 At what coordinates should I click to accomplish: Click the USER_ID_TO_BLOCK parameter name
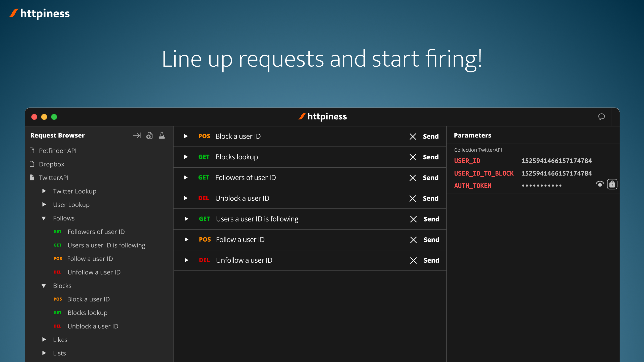pos(484,173)
